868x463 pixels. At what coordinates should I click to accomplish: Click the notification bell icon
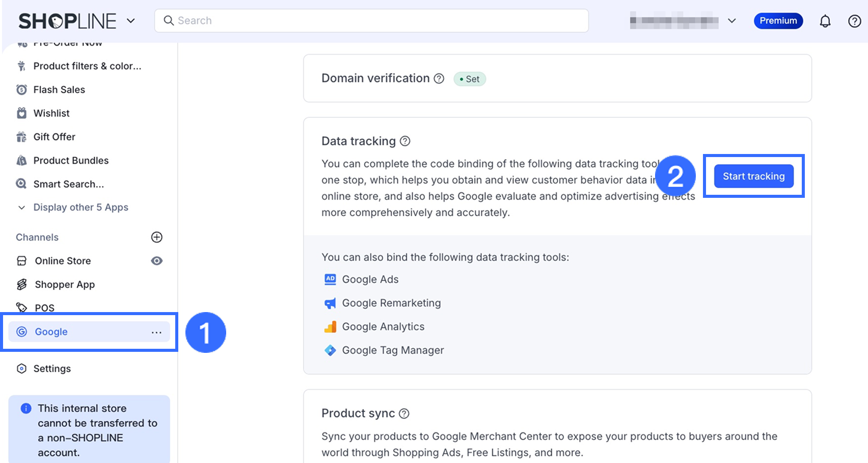(825, 21)
